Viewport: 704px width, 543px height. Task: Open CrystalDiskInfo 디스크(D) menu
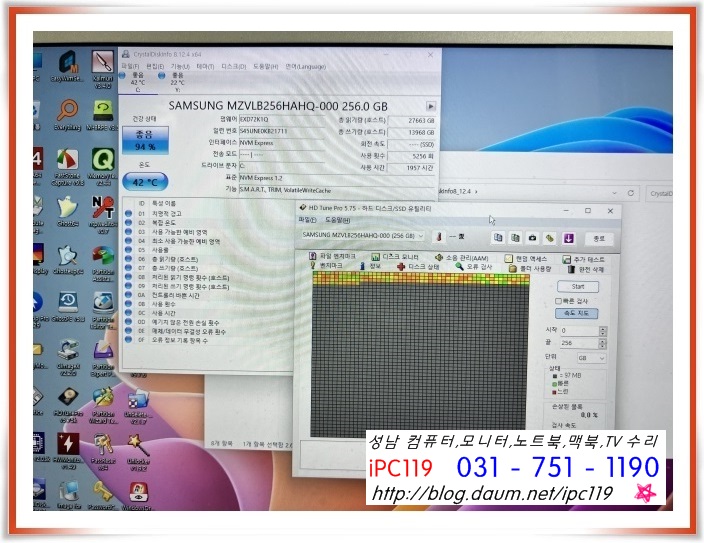pos(233,66)
